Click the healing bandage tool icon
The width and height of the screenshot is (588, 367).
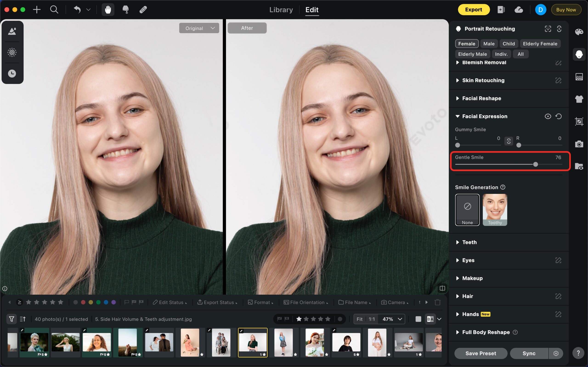click(x=143, y=10)
